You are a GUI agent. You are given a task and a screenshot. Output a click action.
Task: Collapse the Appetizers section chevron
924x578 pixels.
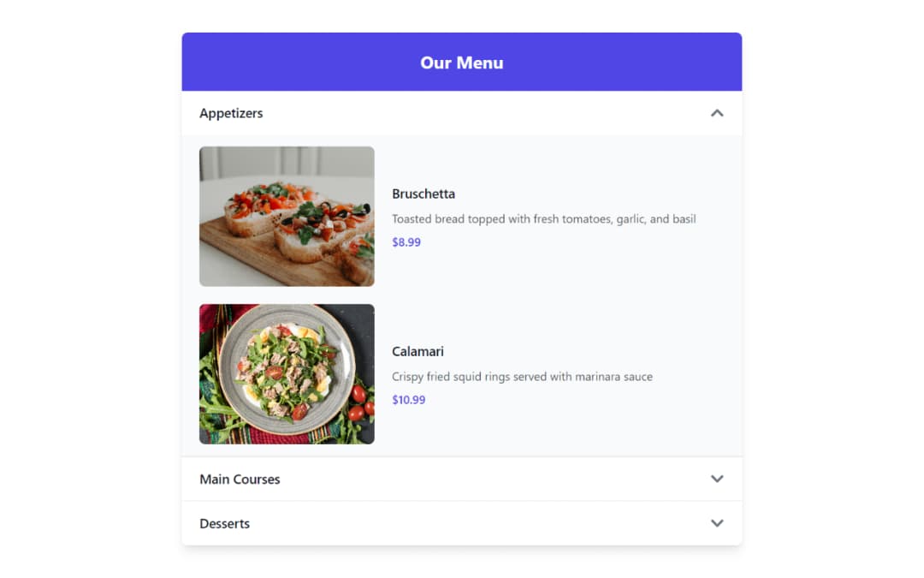717,113
